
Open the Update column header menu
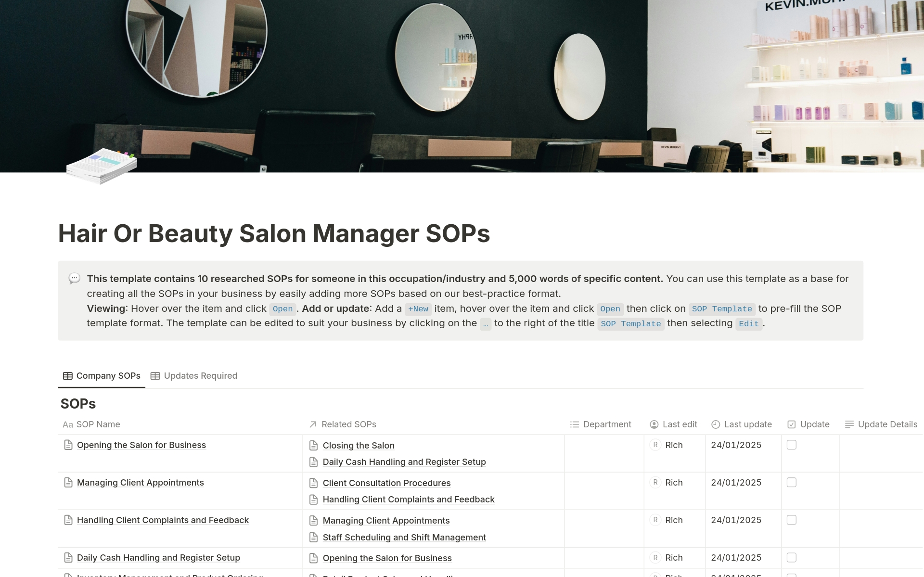pos(815,424)
